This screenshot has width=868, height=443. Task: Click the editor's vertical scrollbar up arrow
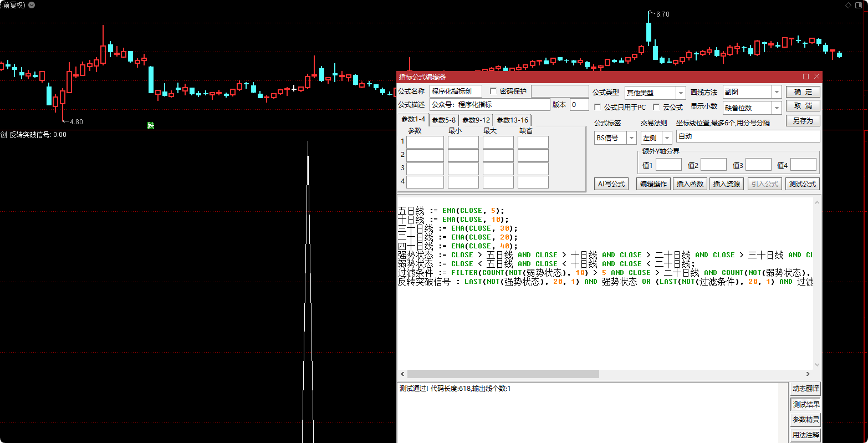click(816, 203)
